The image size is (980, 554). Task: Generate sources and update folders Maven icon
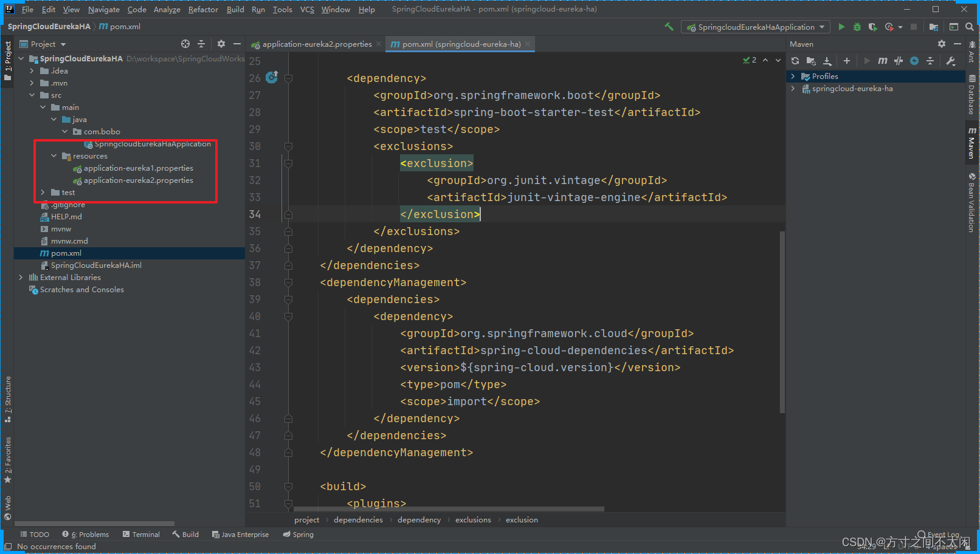[811, 61]
